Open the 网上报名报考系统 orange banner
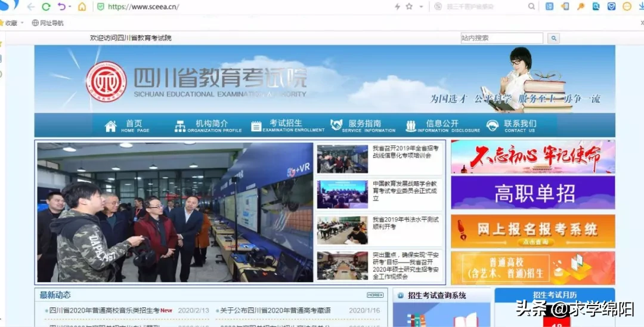 [x=532, y=231]
